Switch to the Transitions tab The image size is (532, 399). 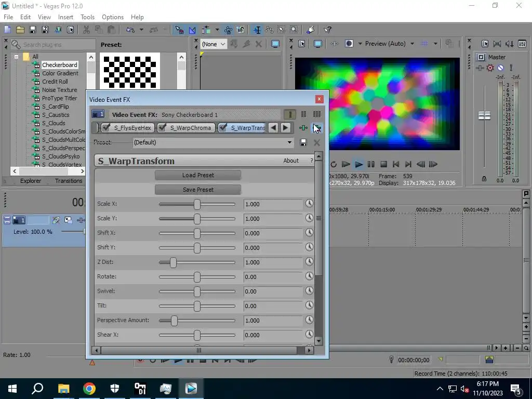click(69, 181)
